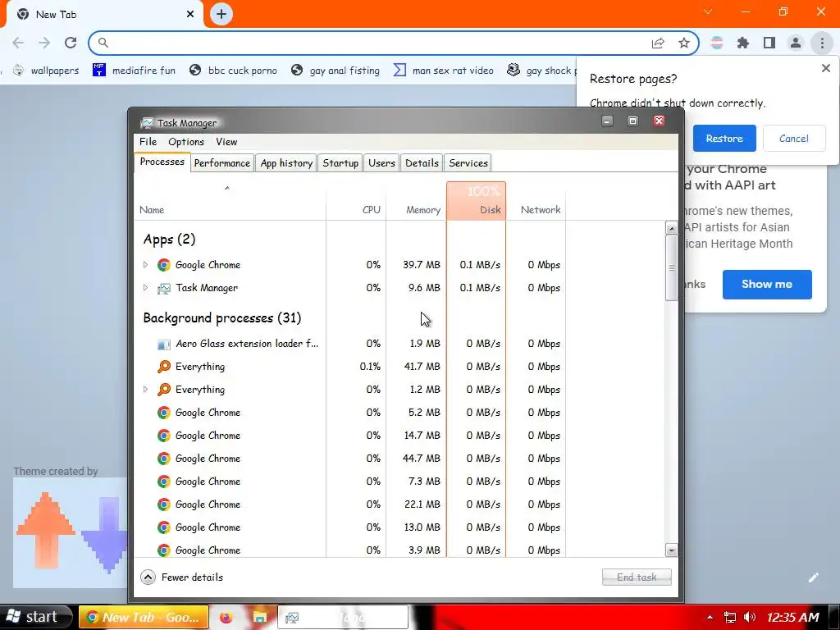
Task: Switch to the Details tab
Action: [422, 163]
